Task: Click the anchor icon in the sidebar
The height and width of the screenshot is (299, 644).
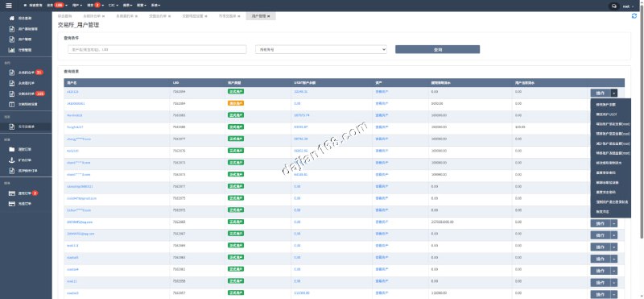Action: click(12, 160)
